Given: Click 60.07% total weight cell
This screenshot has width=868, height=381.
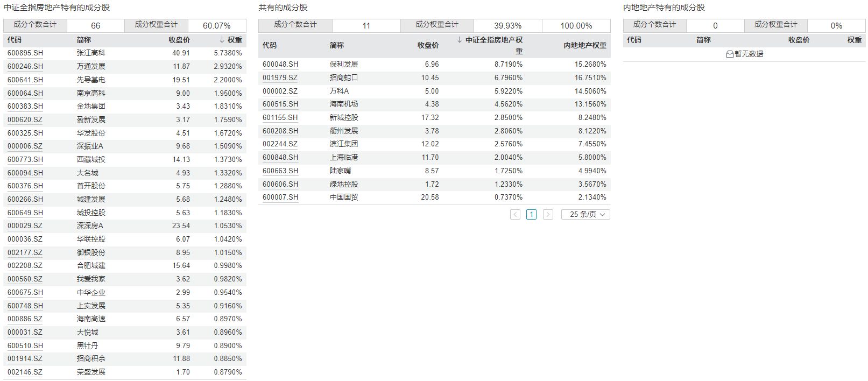Looking at the screenshot, I should 217,25.
